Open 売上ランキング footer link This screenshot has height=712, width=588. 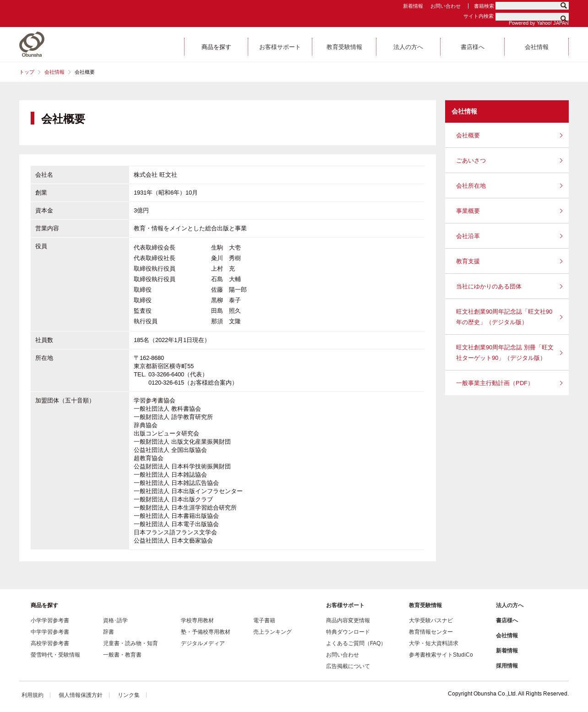272,632
